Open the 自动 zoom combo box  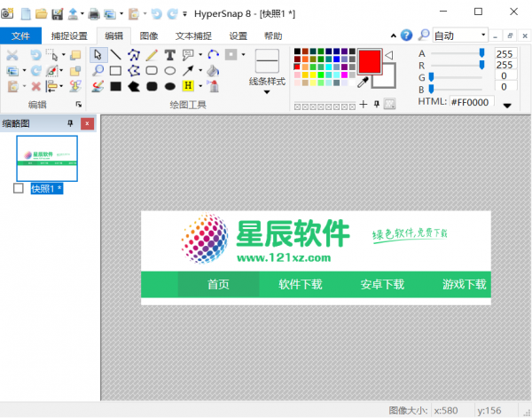point(460,35)
